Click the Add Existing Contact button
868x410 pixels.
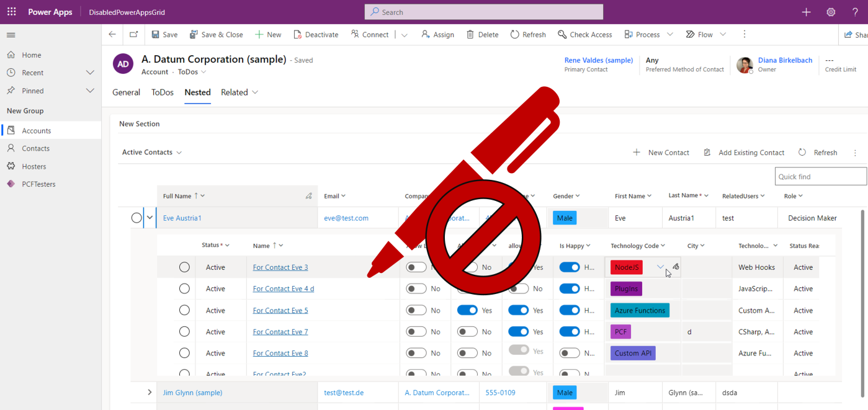744,153
